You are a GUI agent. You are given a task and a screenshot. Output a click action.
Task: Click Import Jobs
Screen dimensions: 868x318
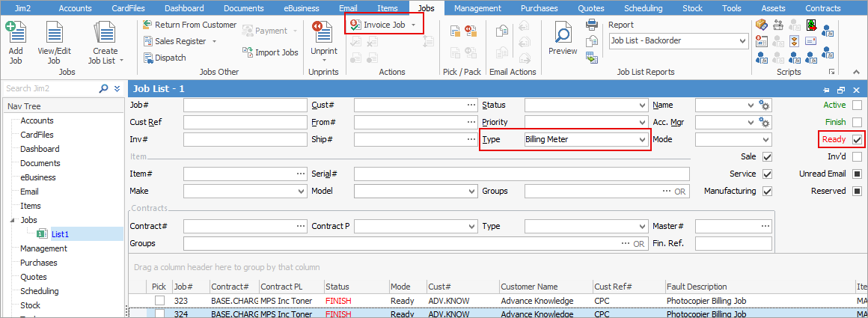[270, 52]
